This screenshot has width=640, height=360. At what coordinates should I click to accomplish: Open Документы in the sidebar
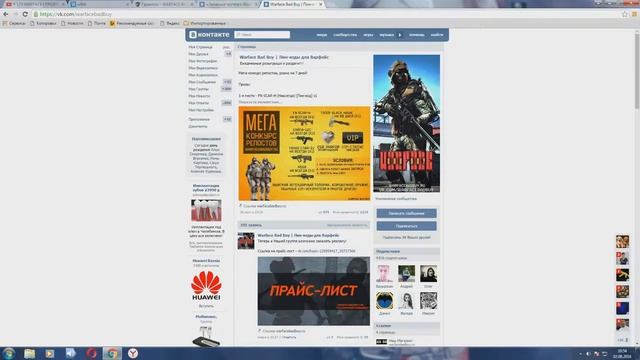(x=198, y=127)
